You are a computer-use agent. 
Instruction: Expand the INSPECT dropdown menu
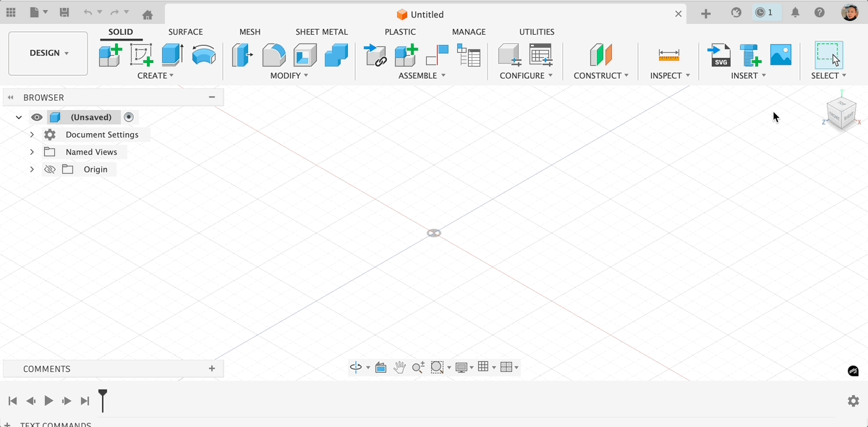click(670, 75)
